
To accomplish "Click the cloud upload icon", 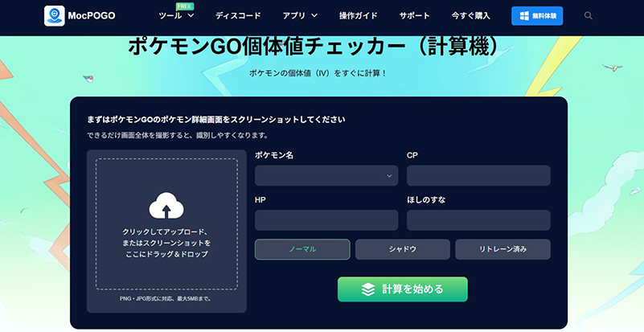I will coord(166,206).
